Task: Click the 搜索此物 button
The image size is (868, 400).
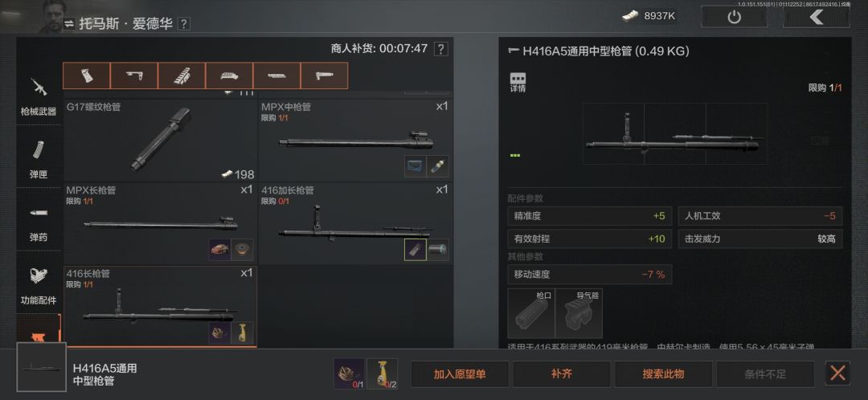Action: [663, 374]
